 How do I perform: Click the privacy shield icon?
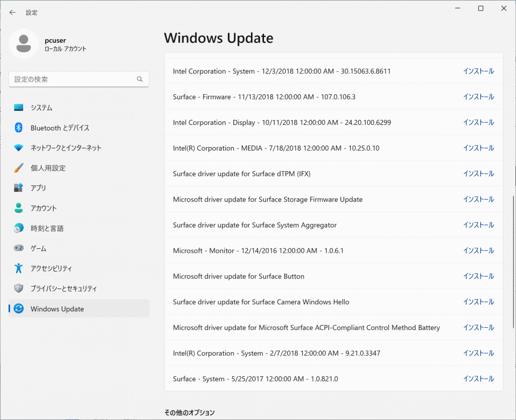pos(19,289)
